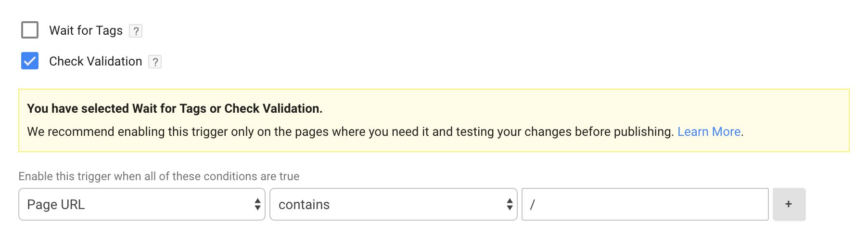
Task: Click the Wait for Tags label text
Action: click(x=86, y=30)
